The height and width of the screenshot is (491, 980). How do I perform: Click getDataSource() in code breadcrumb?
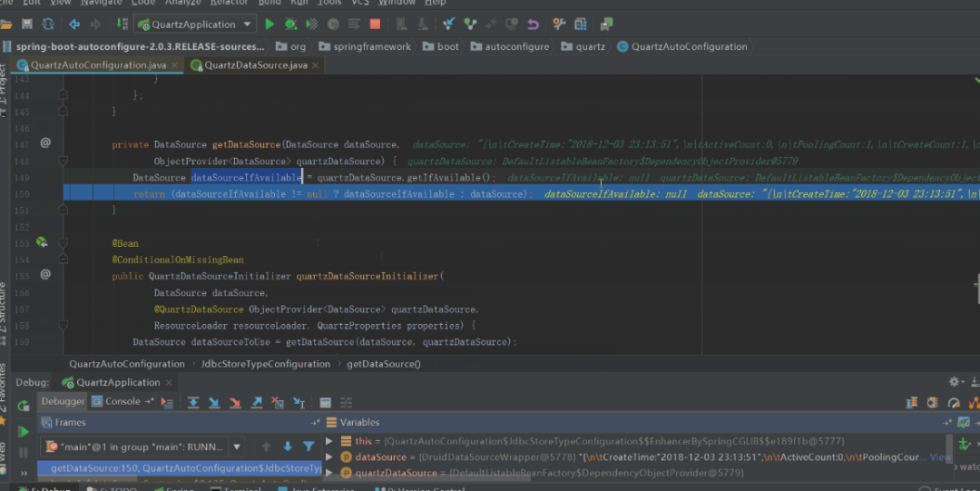[384, 364]
